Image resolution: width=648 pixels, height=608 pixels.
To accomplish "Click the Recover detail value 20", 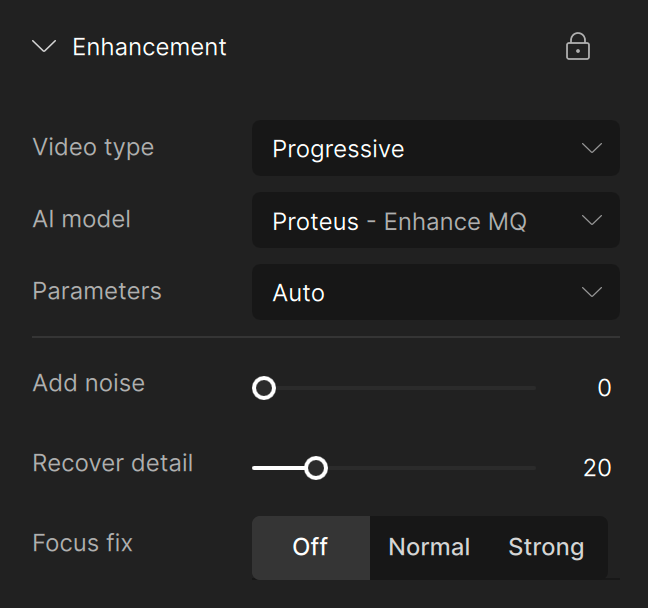I will point(597,468).
